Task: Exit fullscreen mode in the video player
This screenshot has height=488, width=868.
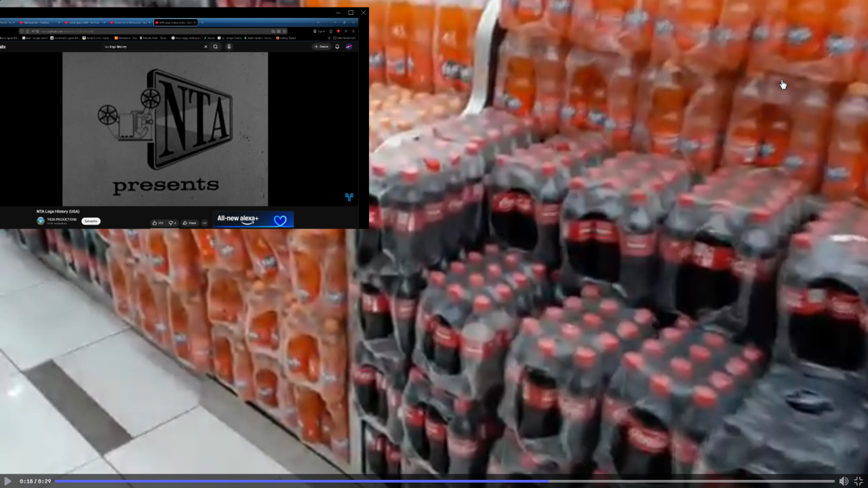Action: [859, 481]
